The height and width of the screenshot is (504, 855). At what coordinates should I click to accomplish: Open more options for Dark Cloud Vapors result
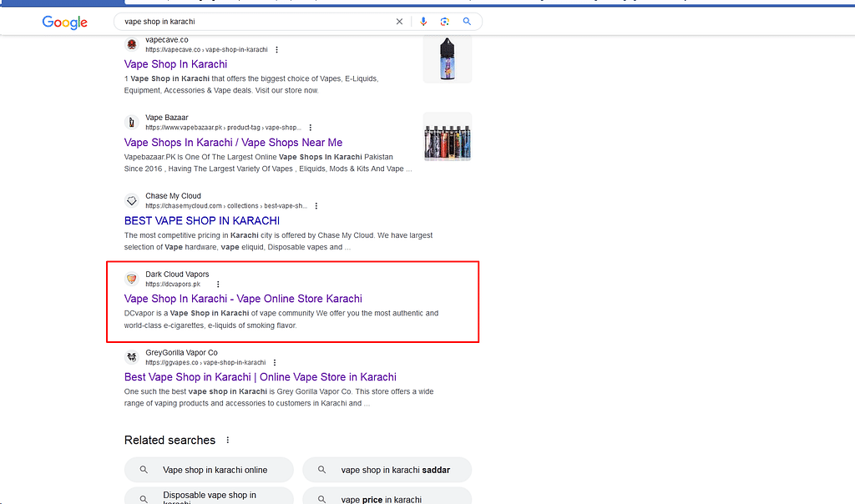pos(218,285)
